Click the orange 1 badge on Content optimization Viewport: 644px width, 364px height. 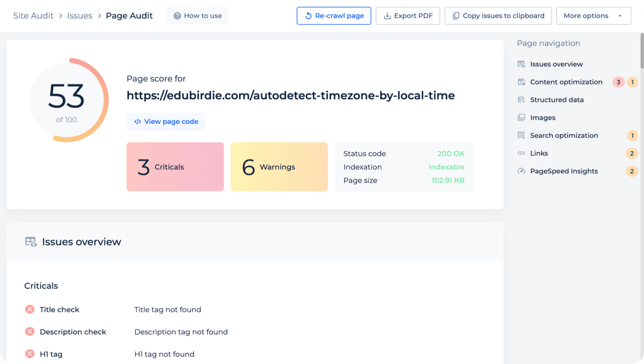click(632, 82)
